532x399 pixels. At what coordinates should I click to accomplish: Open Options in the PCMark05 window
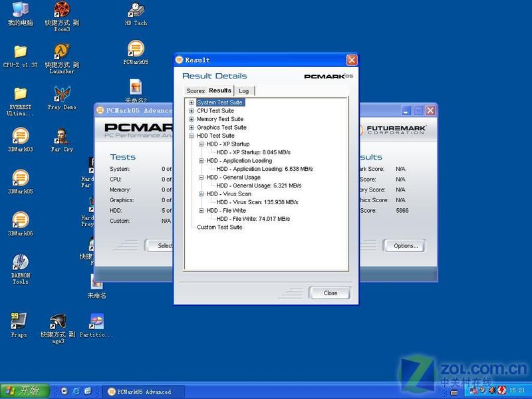point(406,246)
